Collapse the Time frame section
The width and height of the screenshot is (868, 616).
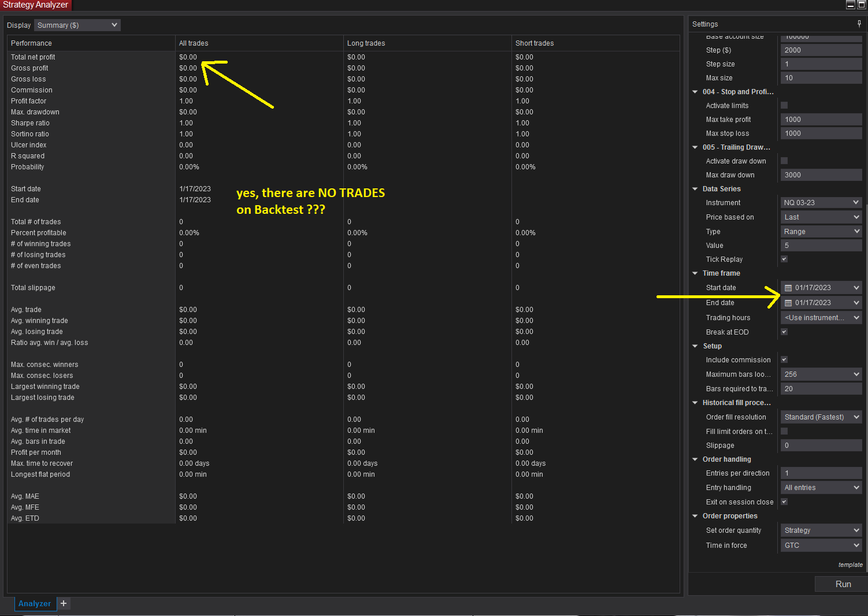(x=695, y=273)
